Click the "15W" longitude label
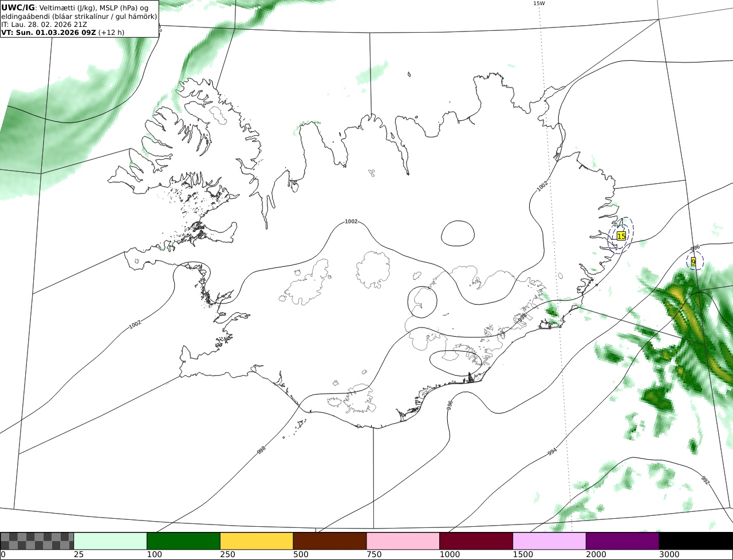The height and width of the screenshot is (560, 733). [539, 3]
